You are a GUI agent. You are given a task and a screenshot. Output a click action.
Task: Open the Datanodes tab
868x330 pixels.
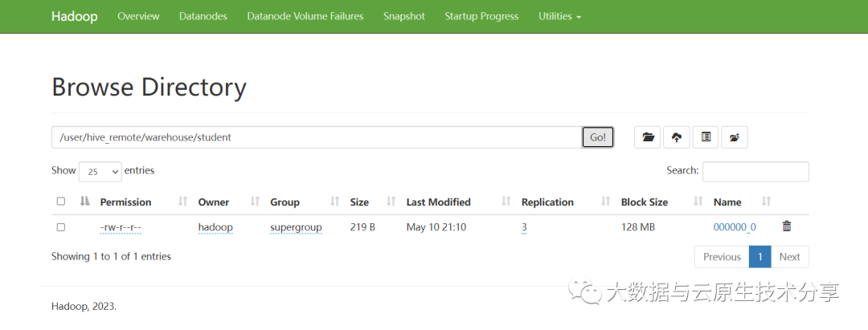[x=203, y=16]
